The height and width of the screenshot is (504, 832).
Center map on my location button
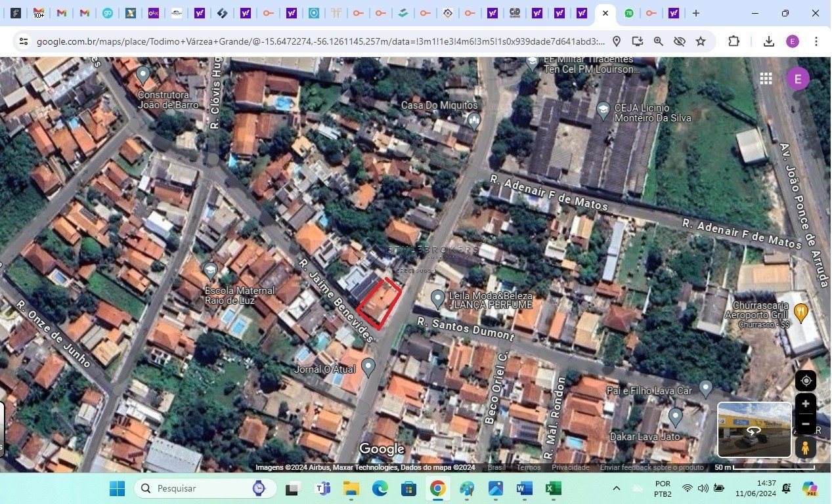(x=806, y=381)
